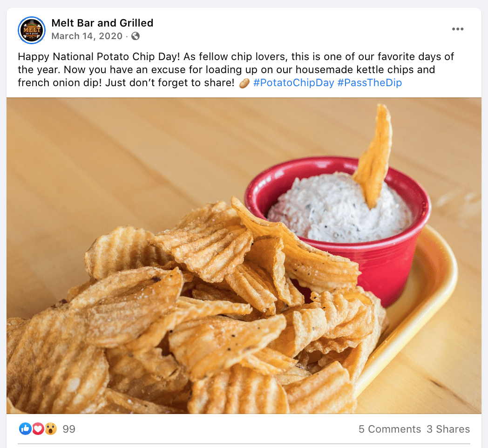
Task: Open the #PassTheDip hashtag
Action: coord(369,83)
